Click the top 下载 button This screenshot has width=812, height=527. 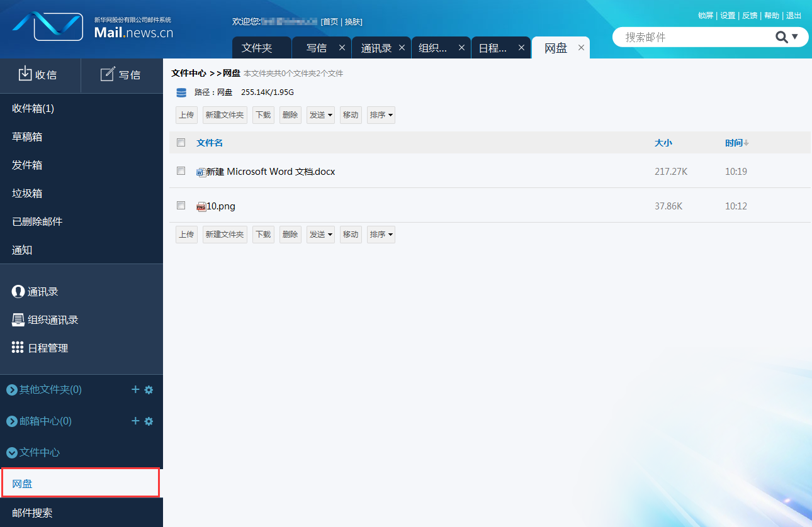coord(263,115)
